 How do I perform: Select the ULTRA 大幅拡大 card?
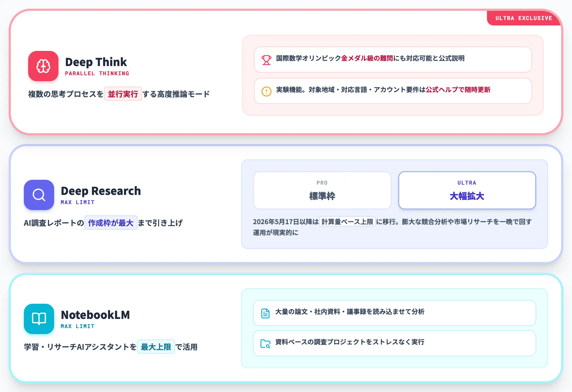point(467,190)
